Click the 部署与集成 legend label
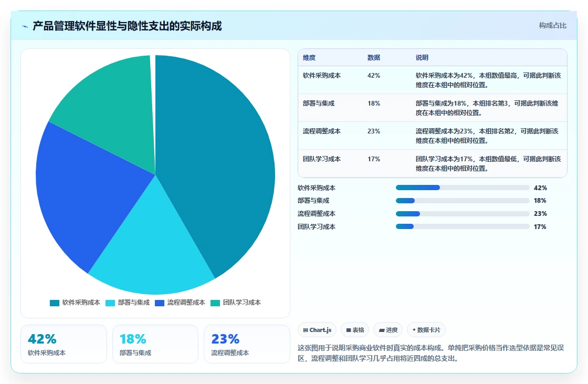The height and width of the screenshot is (384, 588). (133, 303)
